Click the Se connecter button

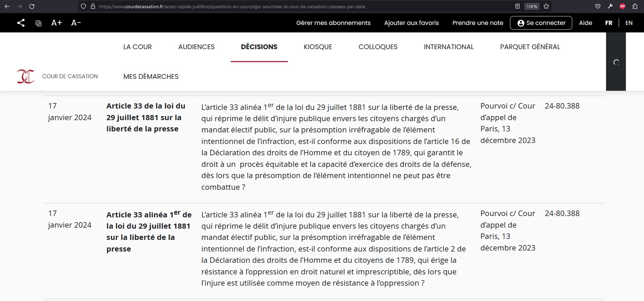(x=541, y=23)
